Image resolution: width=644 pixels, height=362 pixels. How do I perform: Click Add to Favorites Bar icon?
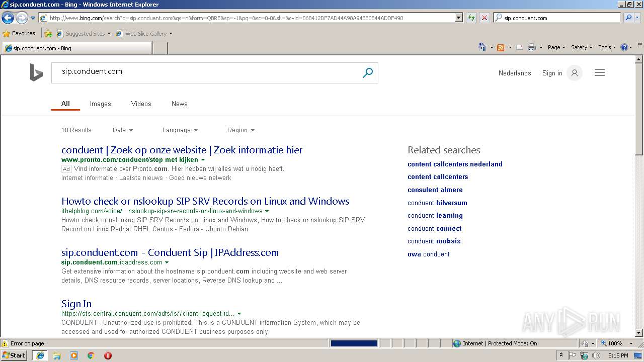48,34
